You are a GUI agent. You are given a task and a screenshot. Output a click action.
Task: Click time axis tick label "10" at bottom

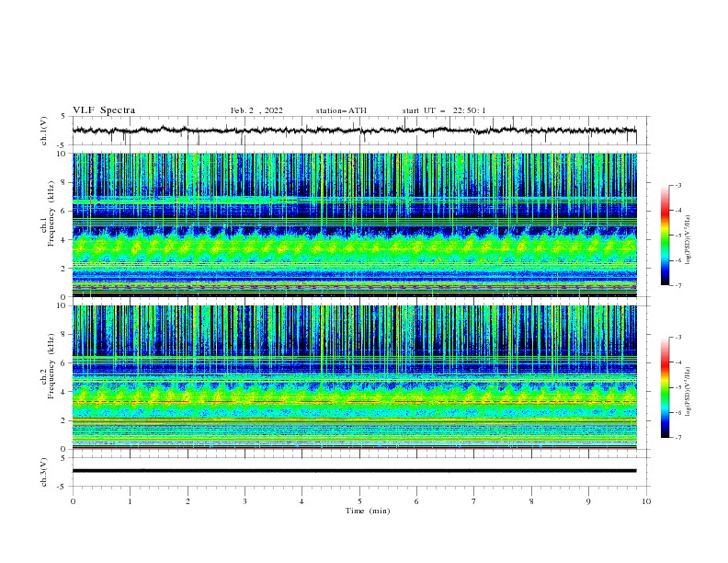click(x=646, y=501)
